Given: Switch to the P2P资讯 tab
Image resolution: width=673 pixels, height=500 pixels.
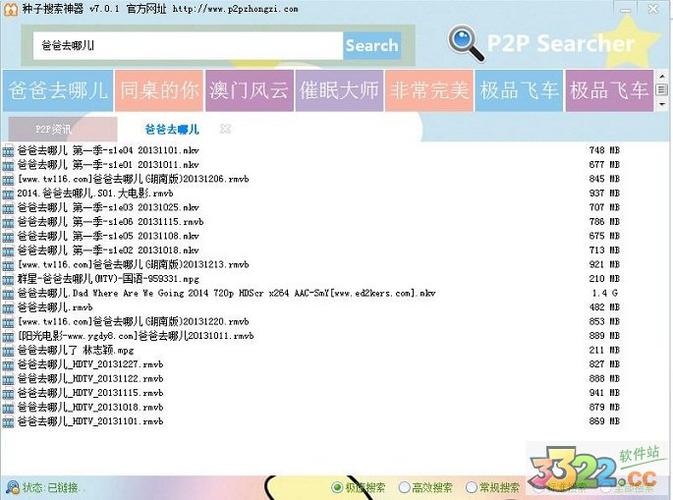Looking at the screenshot, I should click(54, 129).
